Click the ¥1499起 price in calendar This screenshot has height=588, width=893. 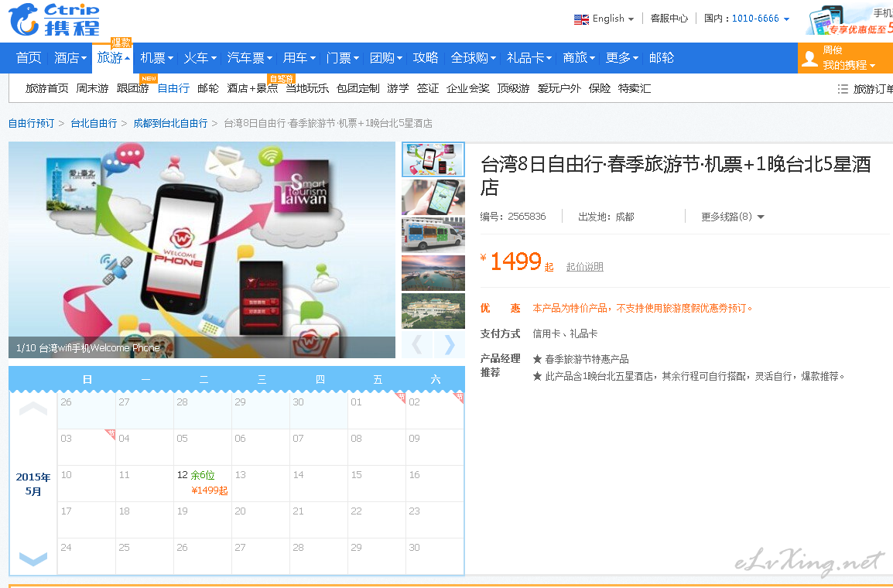click(x=210, y=491)
